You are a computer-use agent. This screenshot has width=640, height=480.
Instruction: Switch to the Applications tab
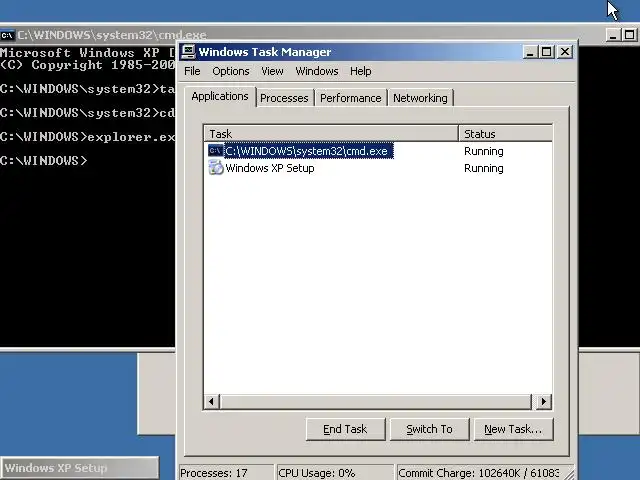coord(220,97)
